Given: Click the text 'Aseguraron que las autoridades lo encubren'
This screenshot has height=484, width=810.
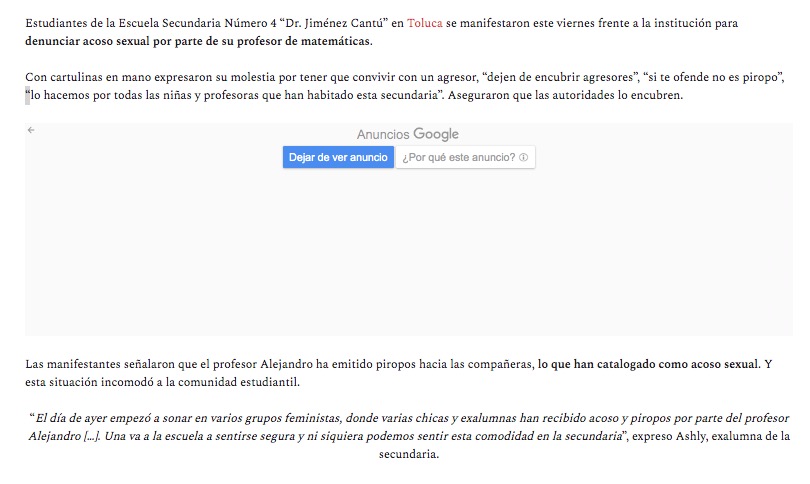Looking at the screenshot, I should [565, 96].
